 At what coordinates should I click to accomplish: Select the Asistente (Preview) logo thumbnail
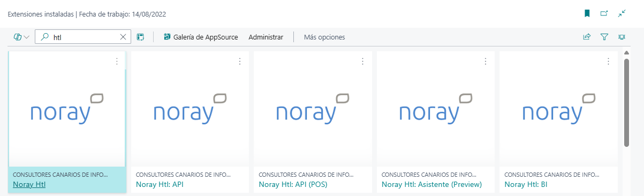pos(436,108)
